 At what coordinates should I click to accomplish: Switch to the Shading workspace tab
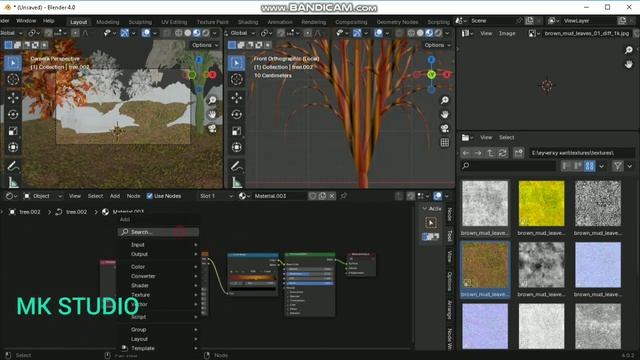[x=248, y=22]
